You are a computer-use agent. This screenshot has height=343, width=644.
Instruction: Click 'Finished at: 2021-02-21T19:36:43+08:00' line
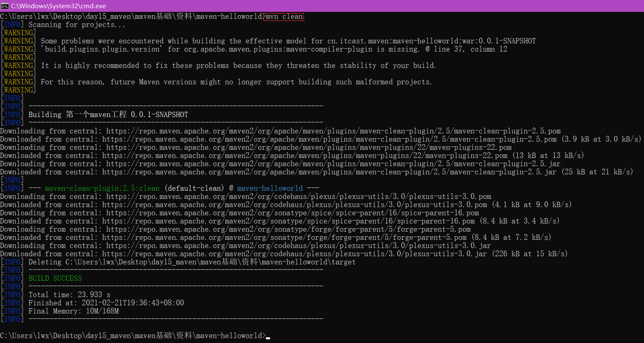click(x=106, y=303)
